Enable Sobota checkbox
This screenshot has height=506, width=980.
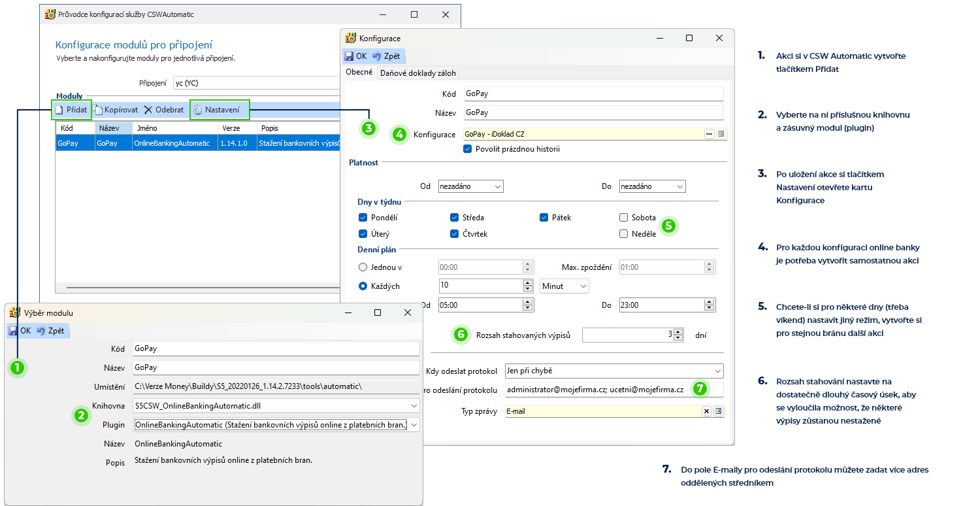coord(624,218)
